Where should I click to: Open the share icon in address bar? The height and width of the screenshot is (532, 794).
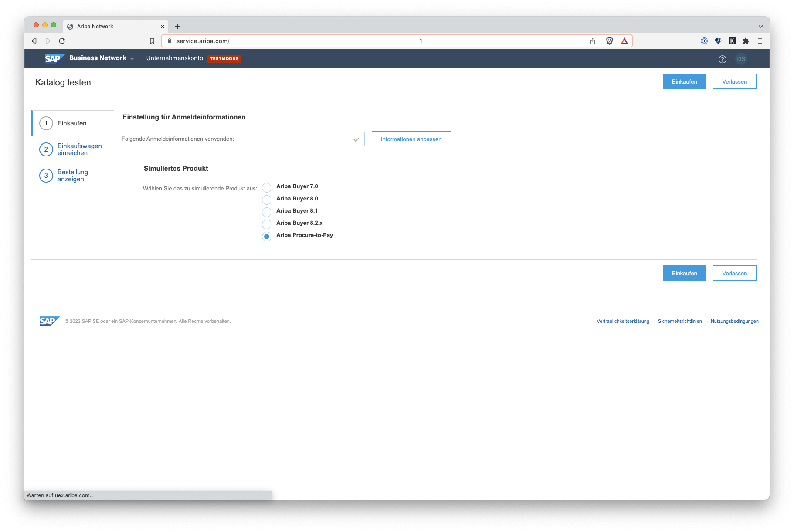coord(593,41)
